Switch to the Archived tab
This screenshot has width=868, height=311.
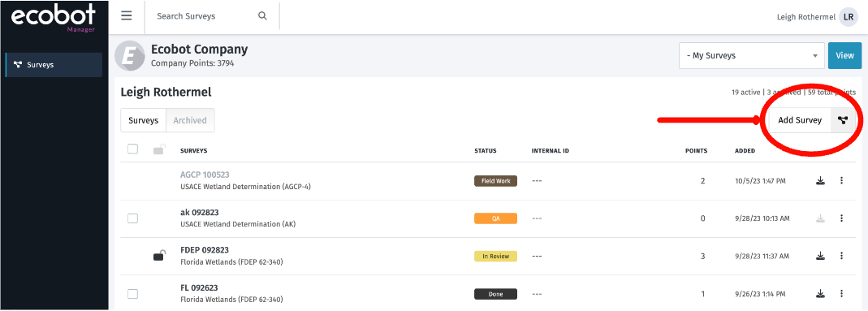point(190,120)
